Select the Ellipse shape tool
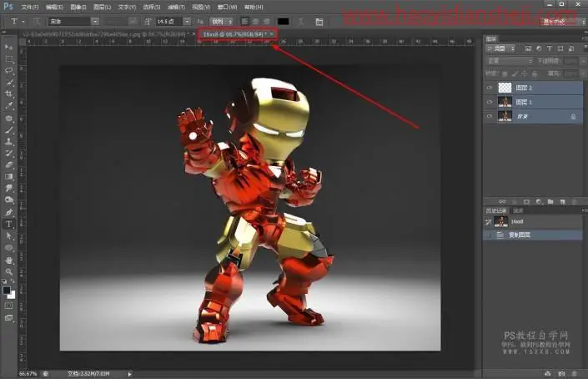Image resolution: width=588 pixels, height=379 pixels. [9, 248]
